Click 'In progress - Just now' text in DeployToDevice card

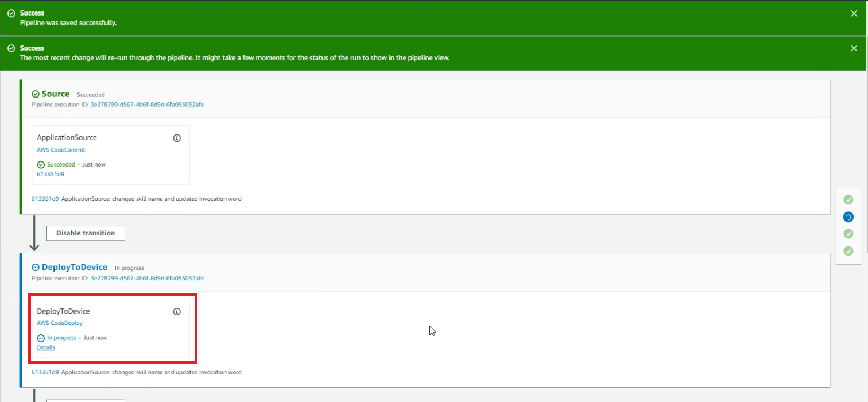tap(77, 338)
